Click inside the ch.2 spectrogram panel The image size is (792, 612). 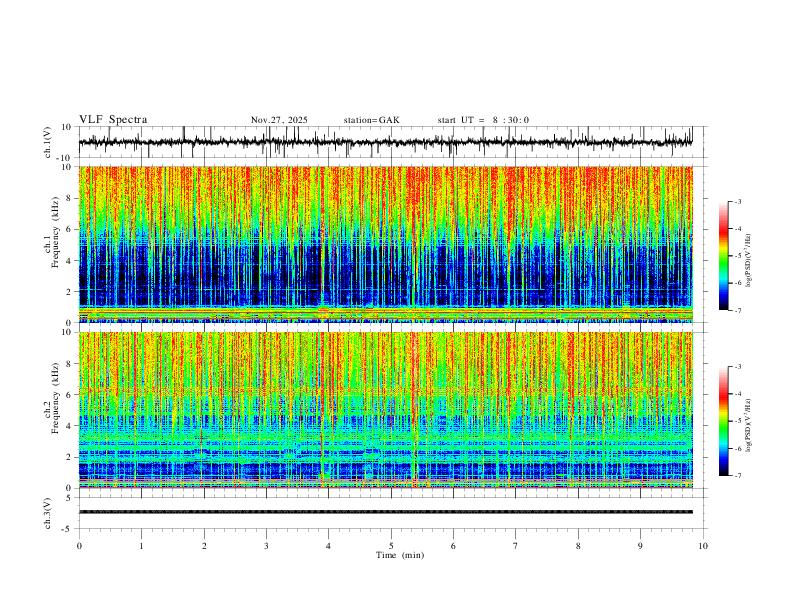(x=385, y=410)
